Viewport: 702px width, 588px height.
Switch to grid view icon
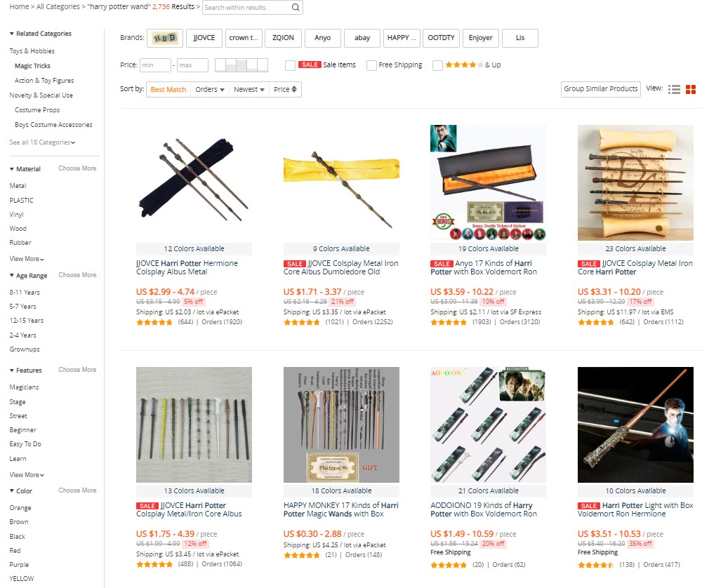690,90
